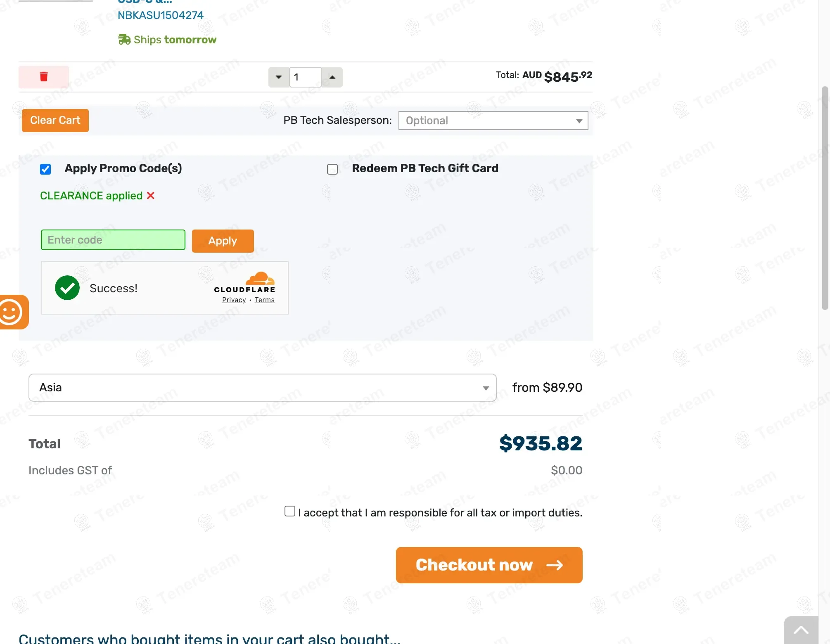Viewport: 830px width, 644px height.
Task: Increase quantity with the up arrow
Action: [332, 77]
